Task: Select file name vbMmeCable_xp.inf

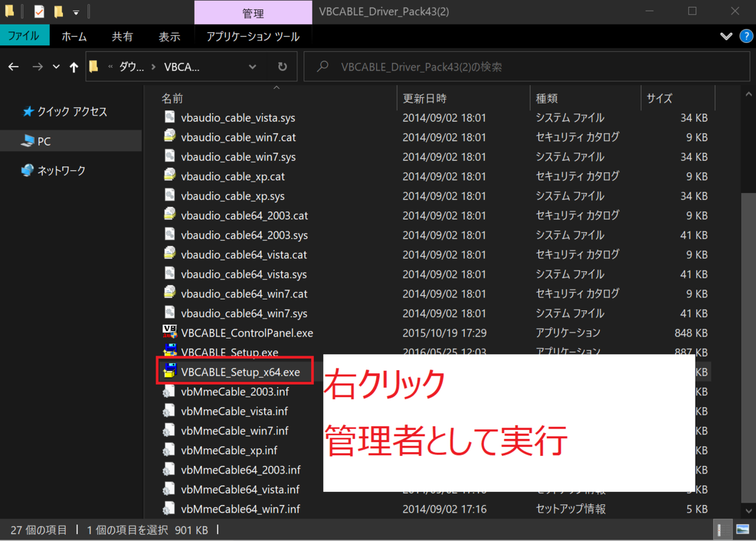Action: 229,450
